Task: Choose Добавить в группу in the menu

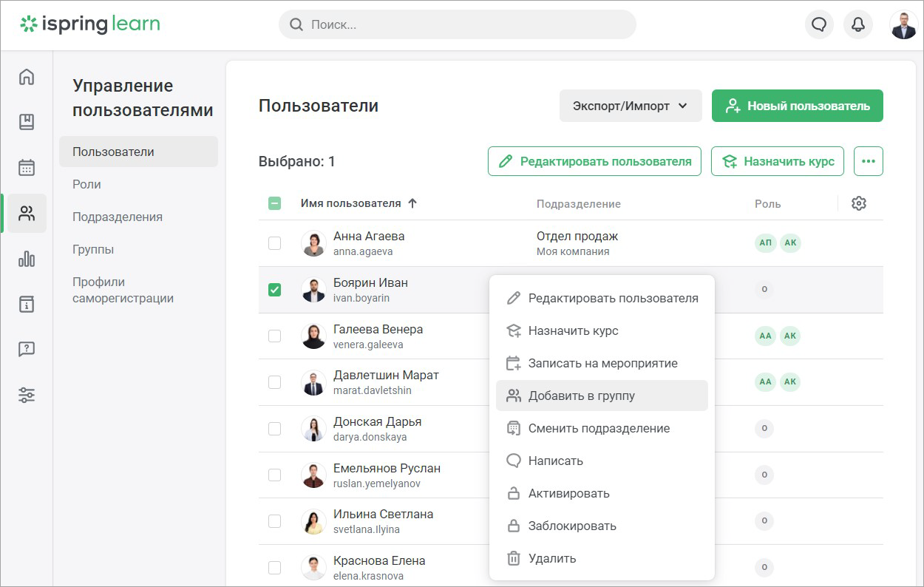Action: click(602, 396)
